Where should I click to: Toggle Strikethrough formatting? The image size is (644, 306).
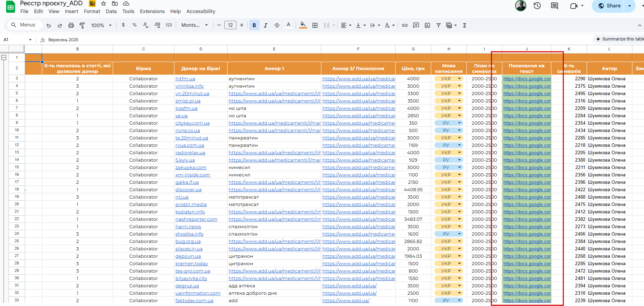click(277, 25)
